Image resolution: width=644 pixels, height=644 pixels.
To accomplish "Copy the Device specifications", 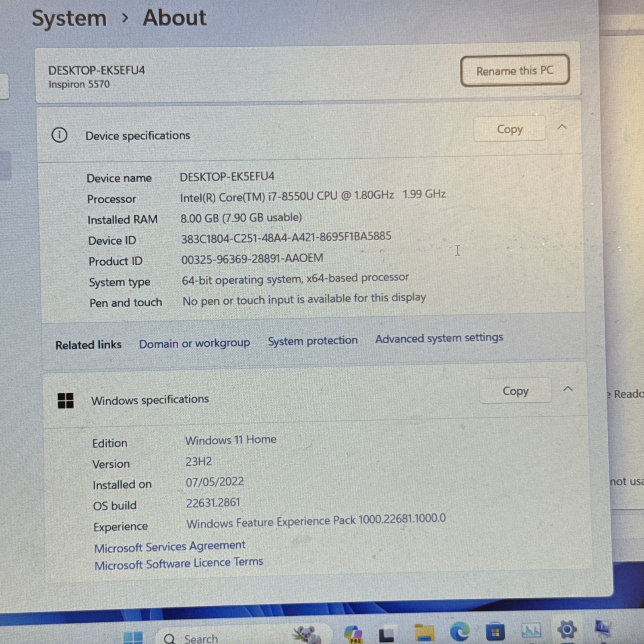I will (510, 129).
